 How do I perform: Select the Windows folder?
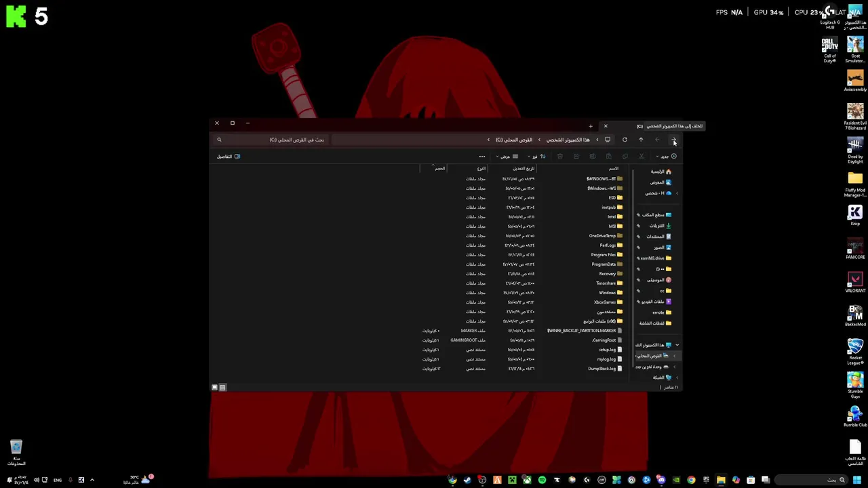click(611, 293)
